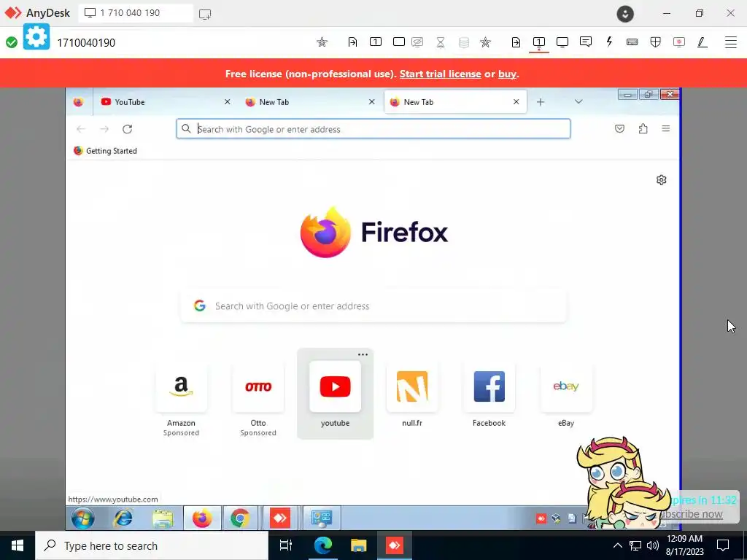The height and width of the screenshot is (560, 747).
Task: Go forward in Firefox
Action: (x=104, y=129)
